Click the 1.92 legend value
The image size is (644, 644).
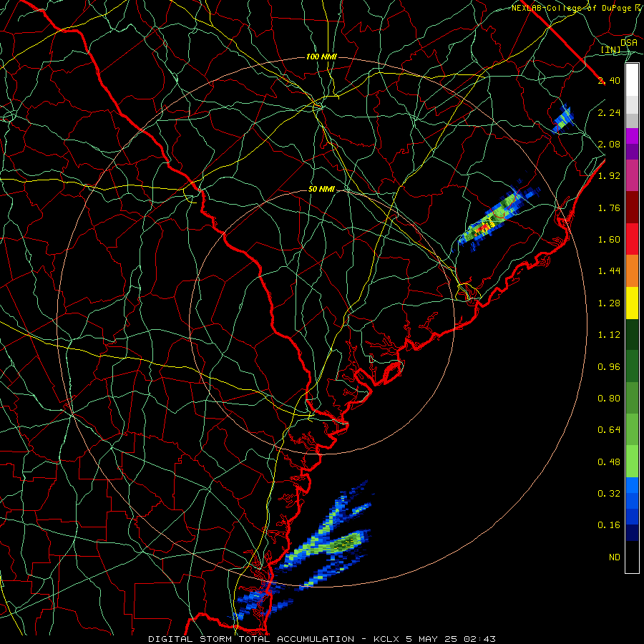click(609, 176)
